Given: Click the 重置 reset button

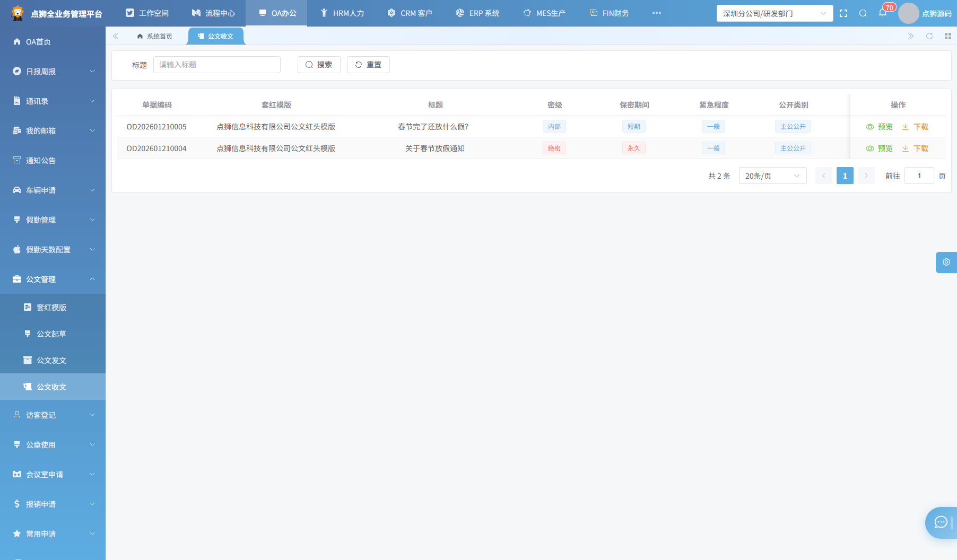Looking at the screenshot, I should click(368, 65).
